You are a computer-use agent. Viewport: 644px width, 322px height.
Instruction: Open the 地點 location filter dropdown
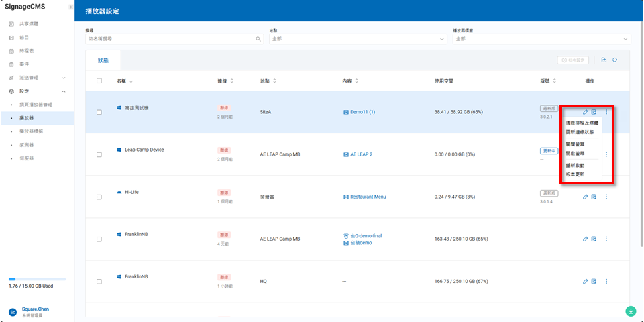point(357,39)
